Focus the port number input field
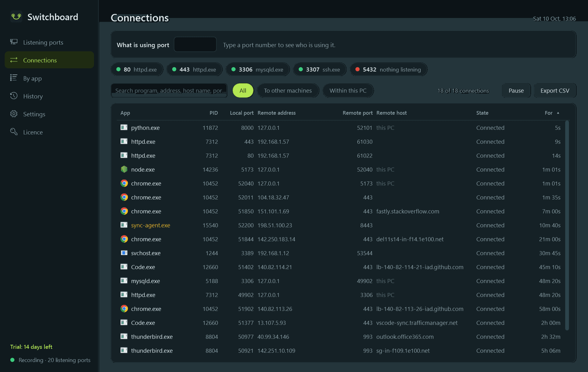 [x=195, y=44]
